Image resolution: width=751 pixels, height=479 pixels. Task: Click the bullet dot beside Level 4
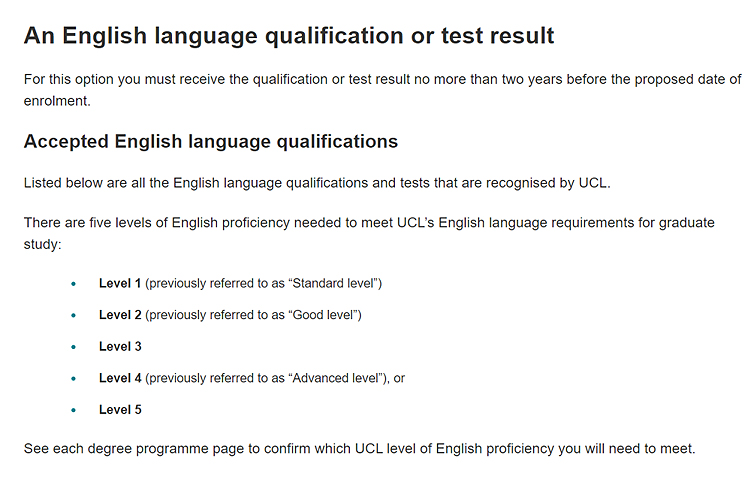coord(73,379)
